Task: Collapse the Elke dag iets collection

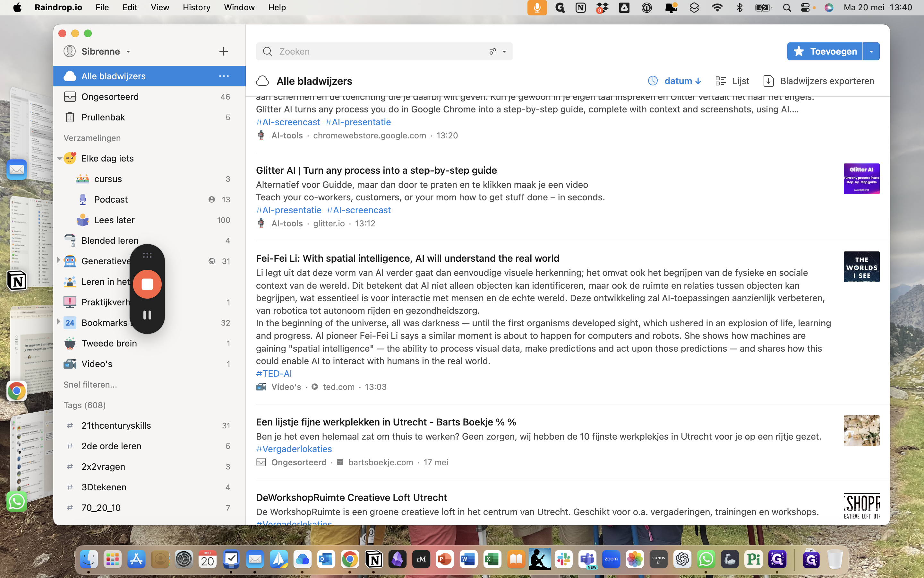Action: [59, 158]
